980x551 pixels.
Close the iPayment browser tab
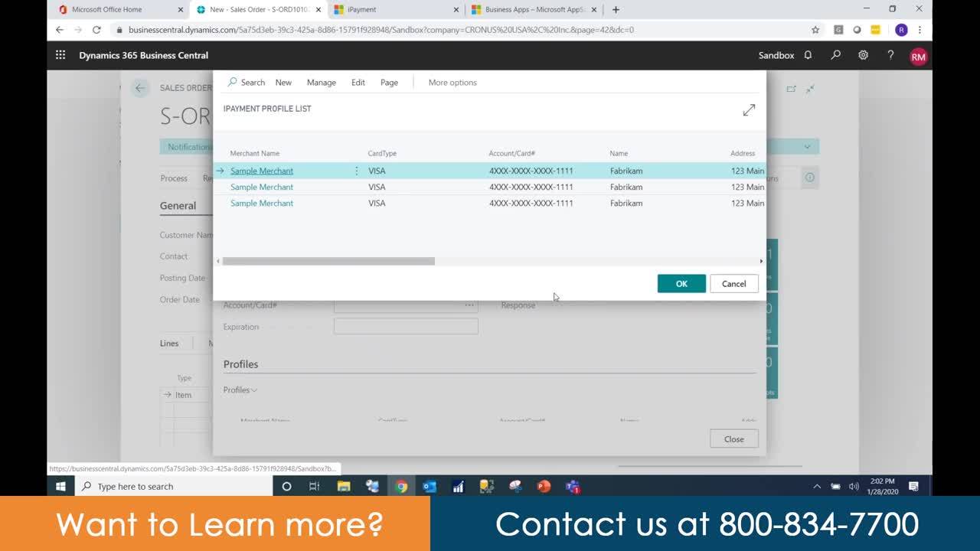[456, 10]
